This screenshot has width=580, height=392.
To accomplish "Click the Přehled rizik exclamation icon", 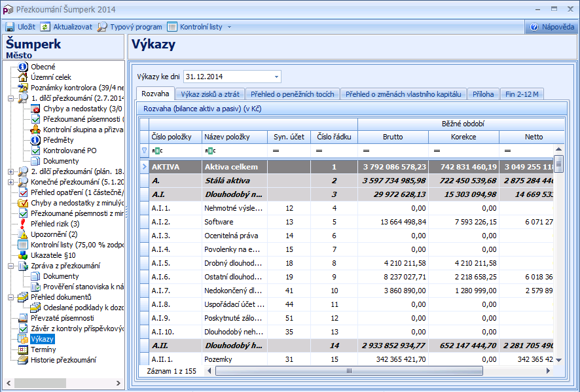I will click(x=23, y=224).
